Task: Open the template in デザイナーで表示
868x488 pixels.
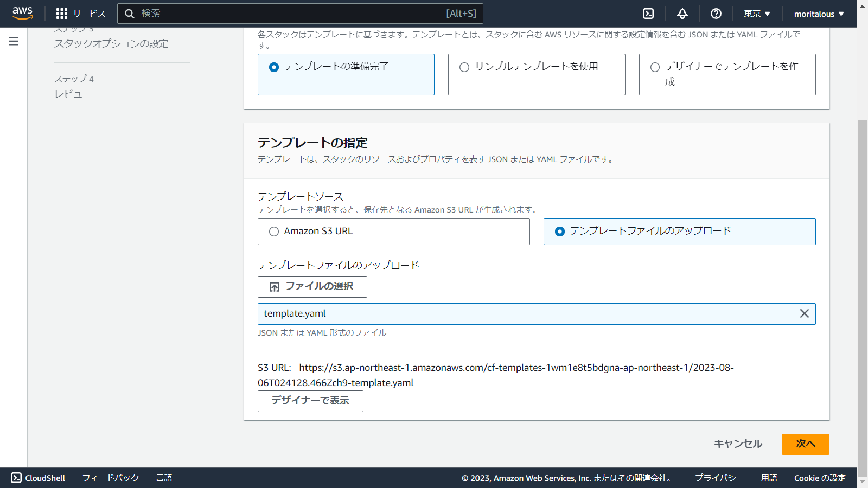Action: pos(310,401)
